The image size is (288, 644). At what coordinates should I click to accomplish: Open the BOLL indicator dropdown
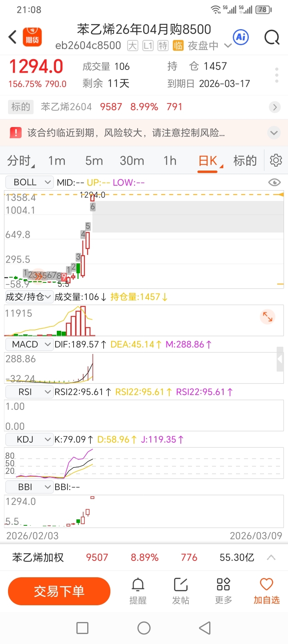[29, 182]
